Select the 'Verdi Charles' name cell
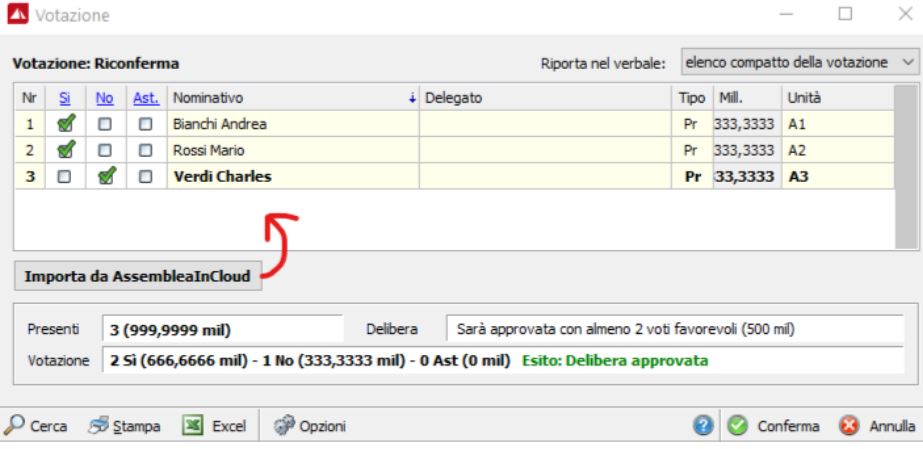The height and width of the screenshot is (449, 923). [x=293, y=177]
